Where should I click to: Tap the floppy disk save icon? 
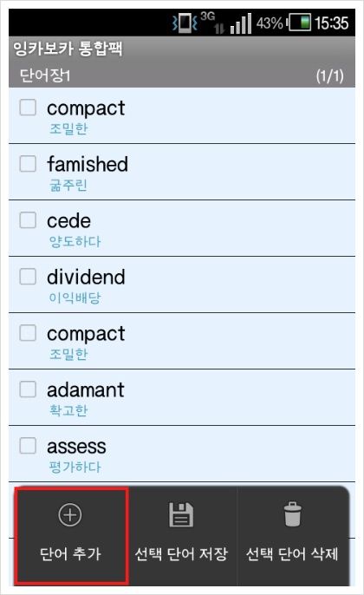[x=181, y=514]
